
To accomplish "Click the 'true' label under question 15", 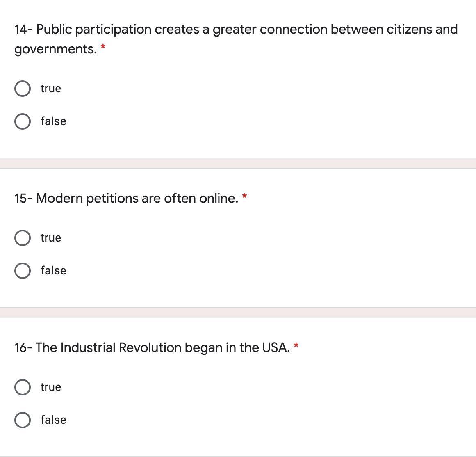I will point(51,238).
